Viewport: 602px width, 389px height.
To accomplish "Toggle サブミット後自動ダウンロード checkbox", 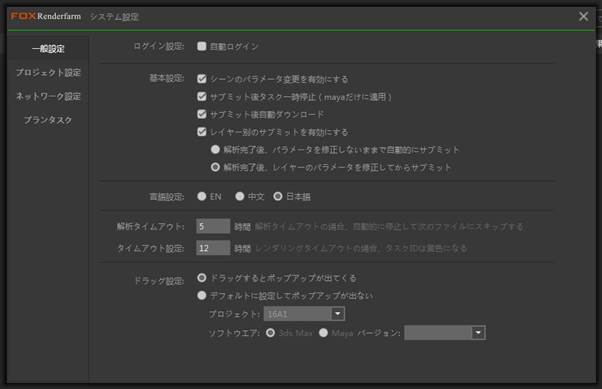I will tap(202, 114).
